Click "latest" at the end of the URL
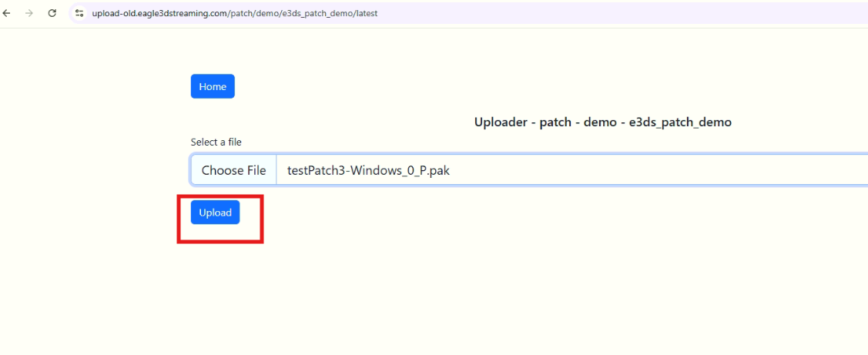This screenshot has height=355, width=868. [366, 14]
